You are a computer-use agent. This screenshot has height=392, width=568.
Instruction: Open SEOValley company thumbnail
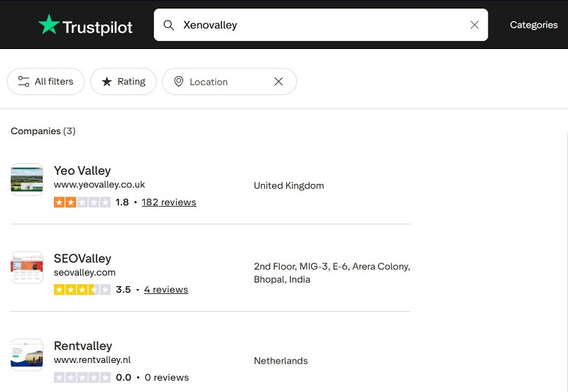coord(27,268)
